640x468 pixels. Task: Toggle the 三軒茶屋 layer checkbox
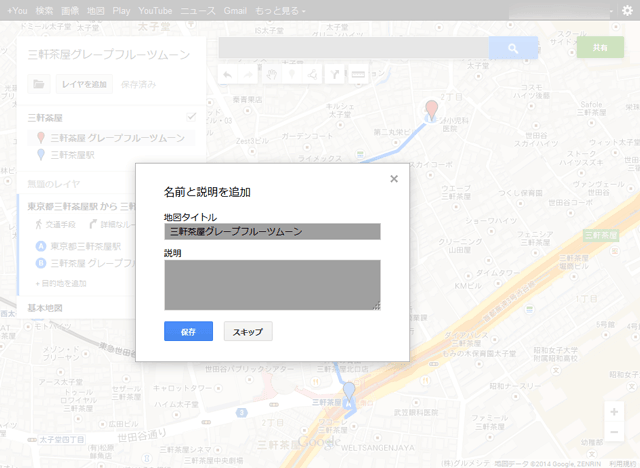point(191,117)
